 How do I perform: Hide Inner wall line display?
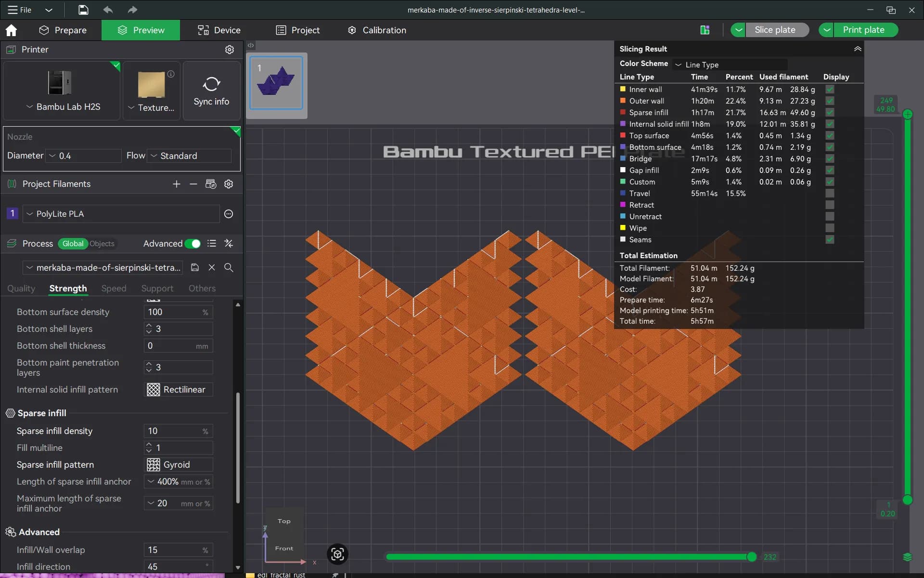pyautogui.click(x=830, y=90)
